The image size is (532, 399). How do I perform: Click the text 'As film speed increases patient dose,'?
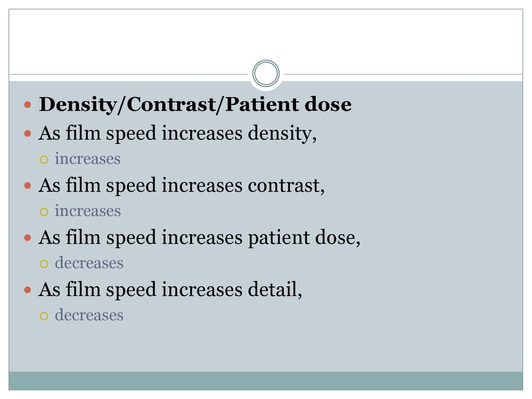[199, 237]
